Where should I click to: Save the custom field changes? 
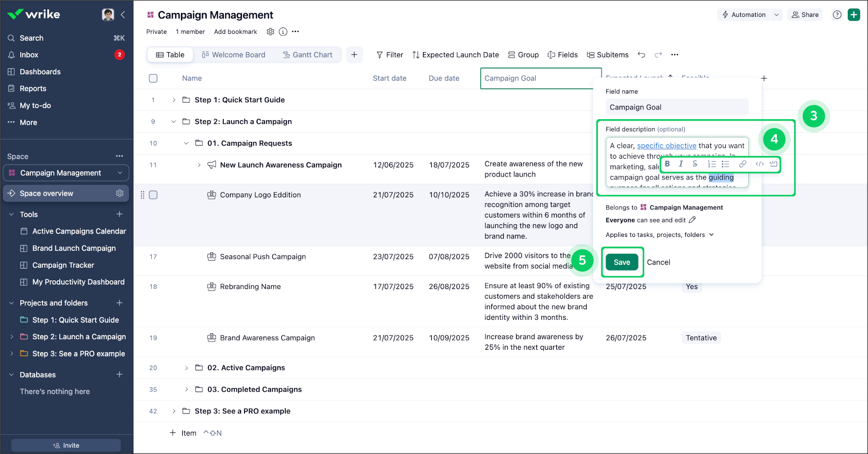pyautogui.click(x=622, y=262)
